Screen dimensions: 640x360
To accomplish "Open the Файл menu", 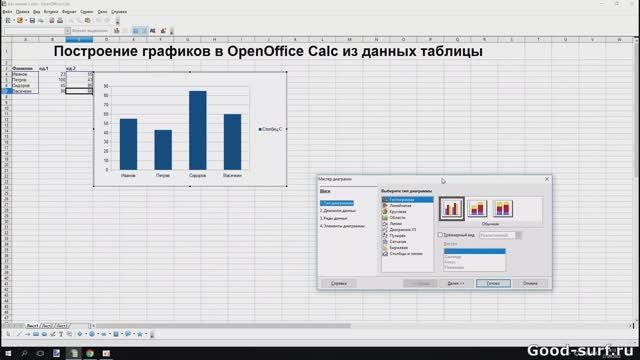I will (7, 12).
